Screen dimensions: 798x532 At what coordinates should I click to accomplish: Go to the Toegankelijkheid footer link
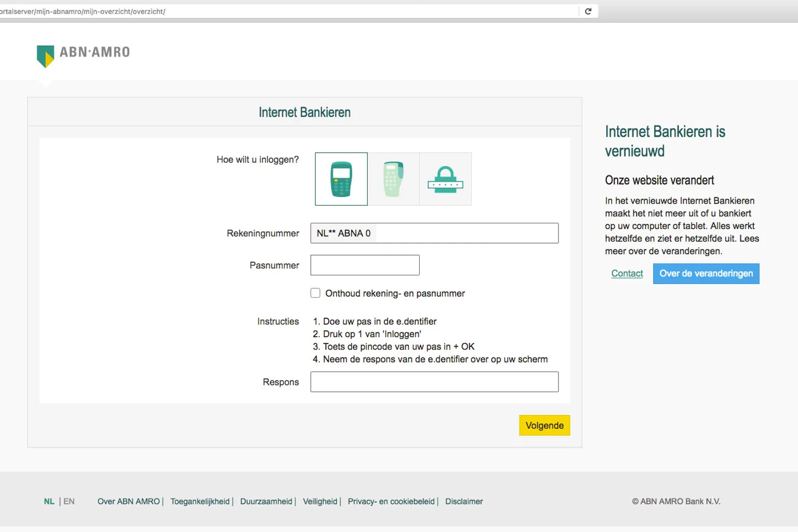(200, 501)
